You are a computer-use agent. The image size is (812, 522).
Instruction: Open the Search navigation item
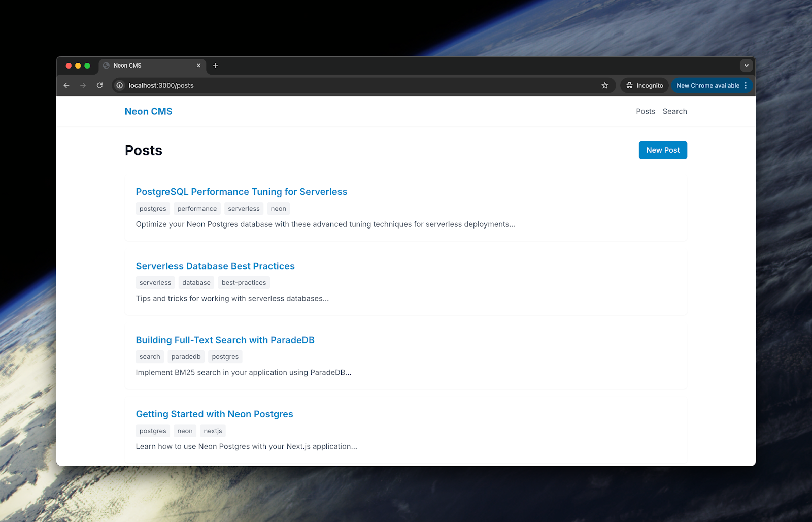pos(674,111)
